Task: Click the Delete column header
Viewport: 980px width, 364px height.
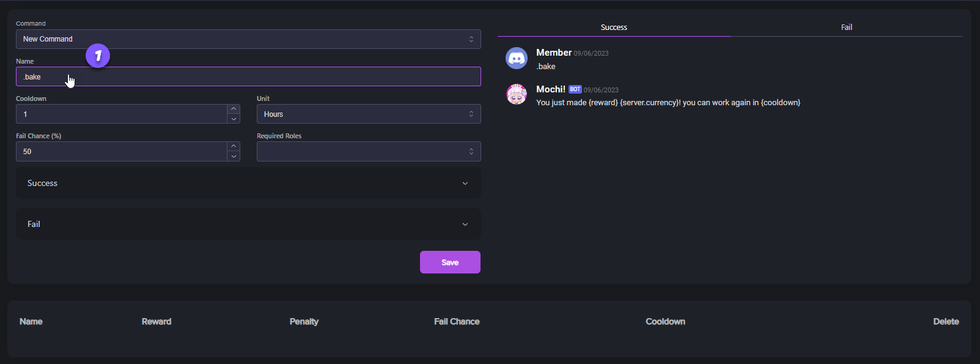Action: [946, 322]
